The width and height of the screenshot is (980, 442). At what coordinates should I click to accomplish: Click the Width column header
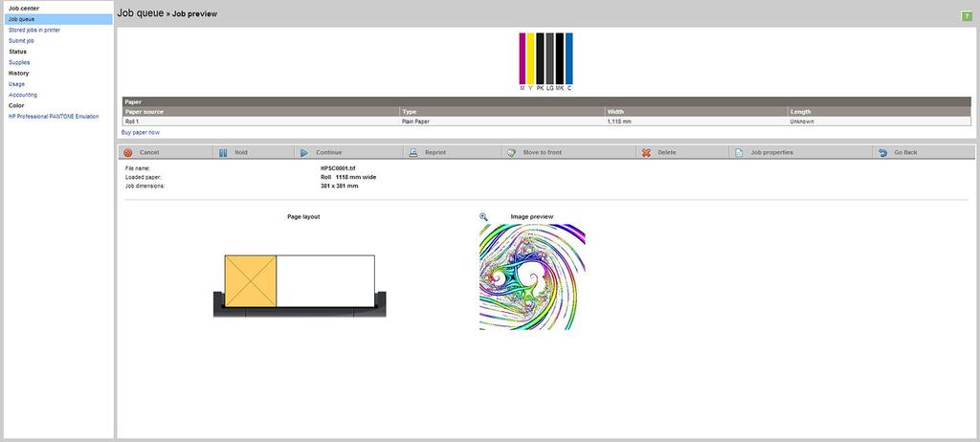tap(697, 111)
